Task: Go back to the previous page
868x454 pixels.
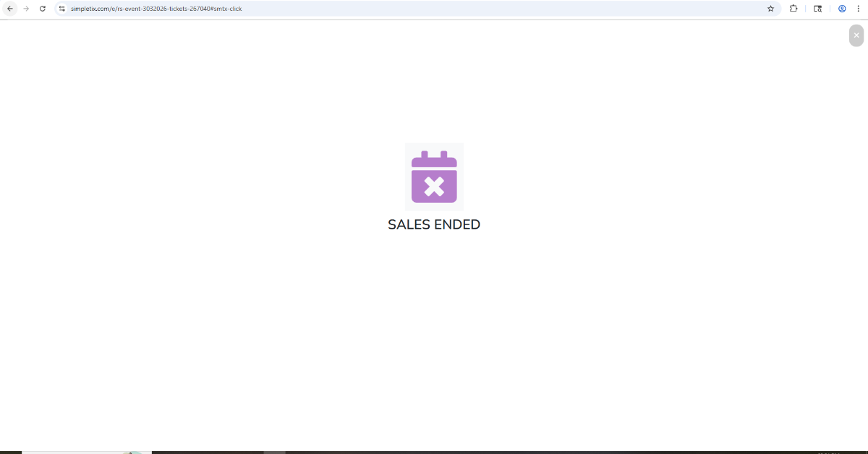Action: (10, 9)
